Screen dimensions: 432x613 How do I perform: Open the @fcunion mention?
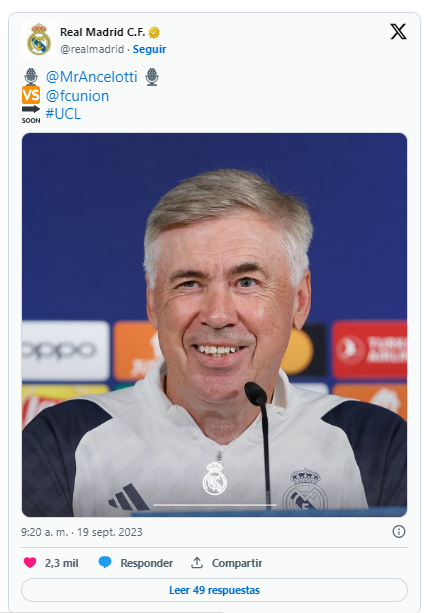(77, 96)
